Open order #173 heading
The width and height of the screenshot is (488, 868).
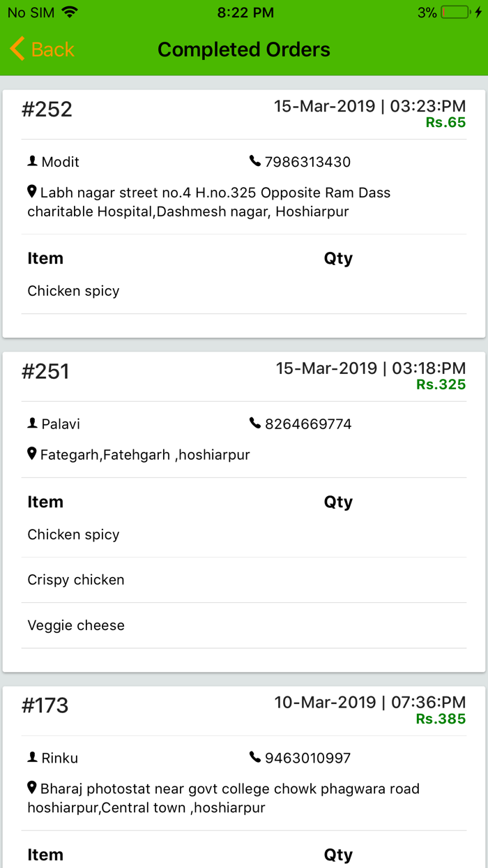pos(45,705)
